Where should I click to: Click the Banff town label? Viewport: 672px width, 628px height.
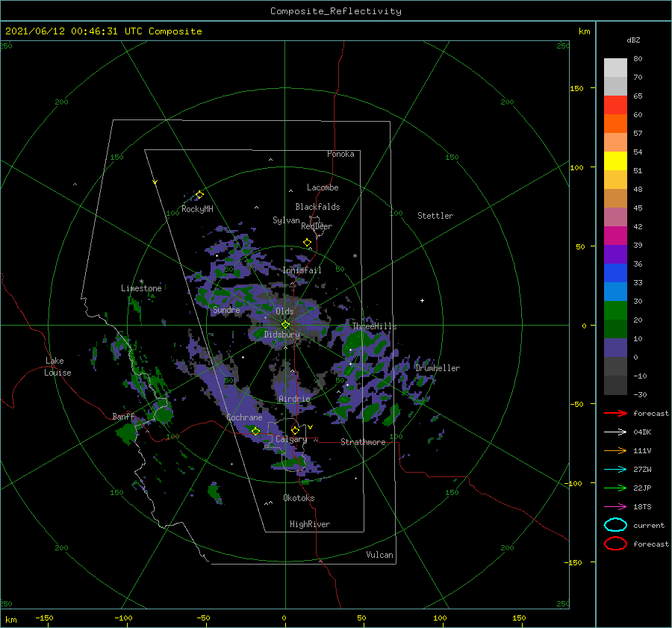click(123, 416)
